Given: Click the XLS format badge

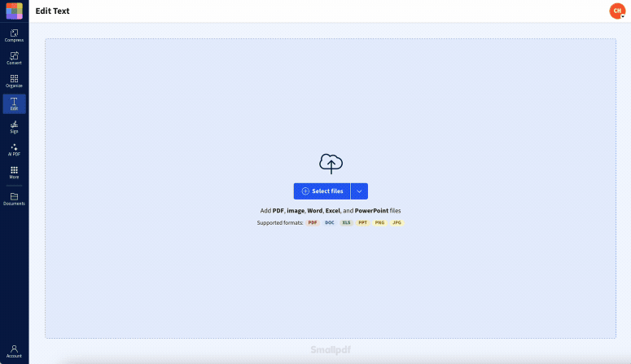Looking at the screenshot, I should pyautogui.click(x=346, y=222).
